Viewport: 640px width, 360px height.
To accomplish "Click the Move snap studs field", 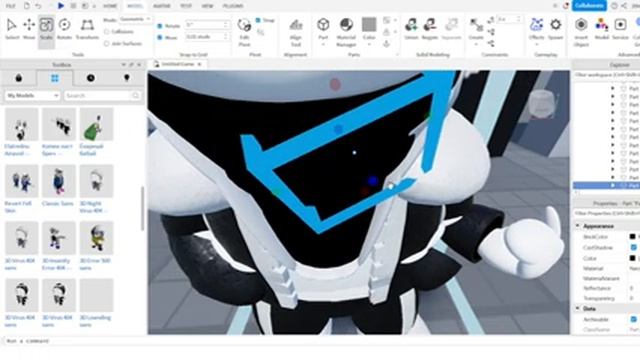I will coord(207,37).
